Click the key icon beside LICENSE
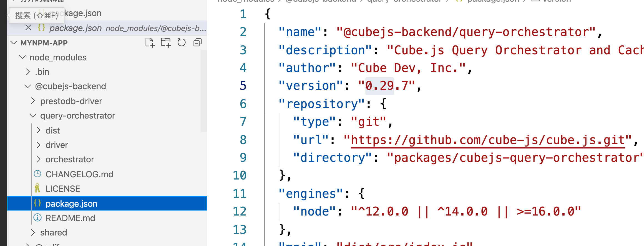644x246 pixels. click(x=37, y=188)
